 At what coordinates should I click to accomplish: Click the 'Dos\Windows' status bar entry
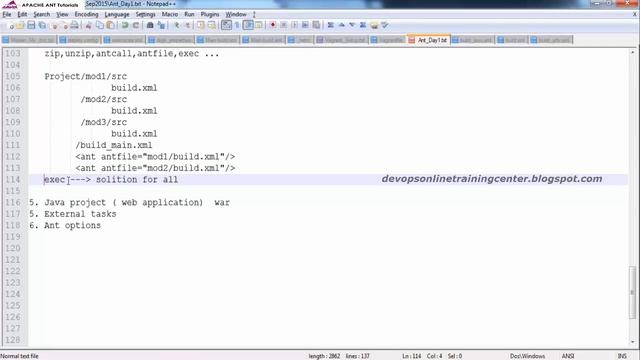527,356
